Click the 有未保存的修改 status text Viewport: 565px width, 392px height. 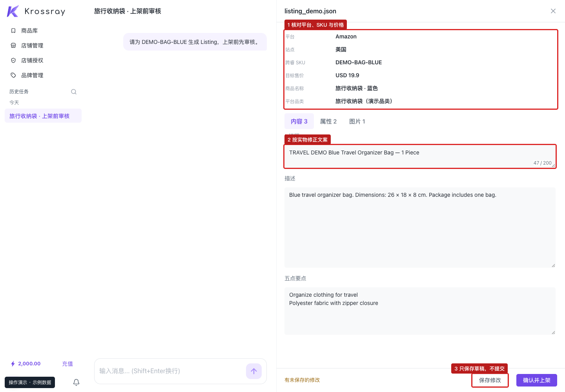(x=302, y=380)
